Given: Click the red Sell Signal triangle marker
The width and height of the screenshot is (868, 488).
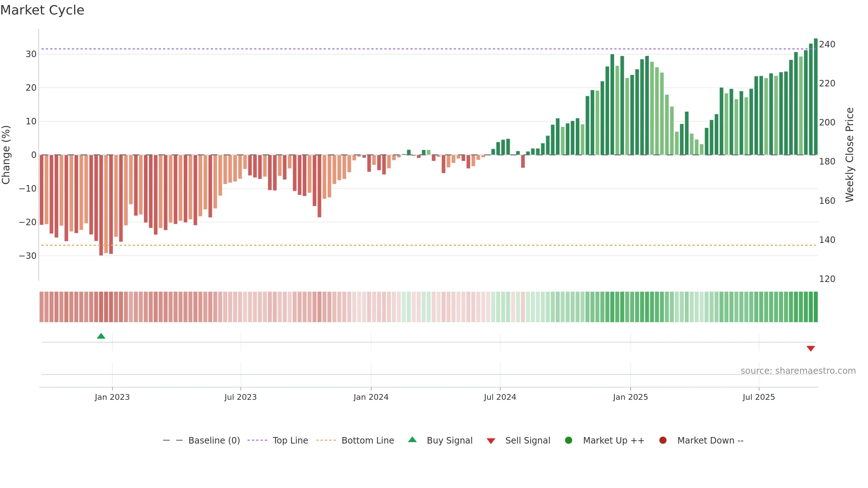Looking at the screenshot, I should [x=811, y=348].
